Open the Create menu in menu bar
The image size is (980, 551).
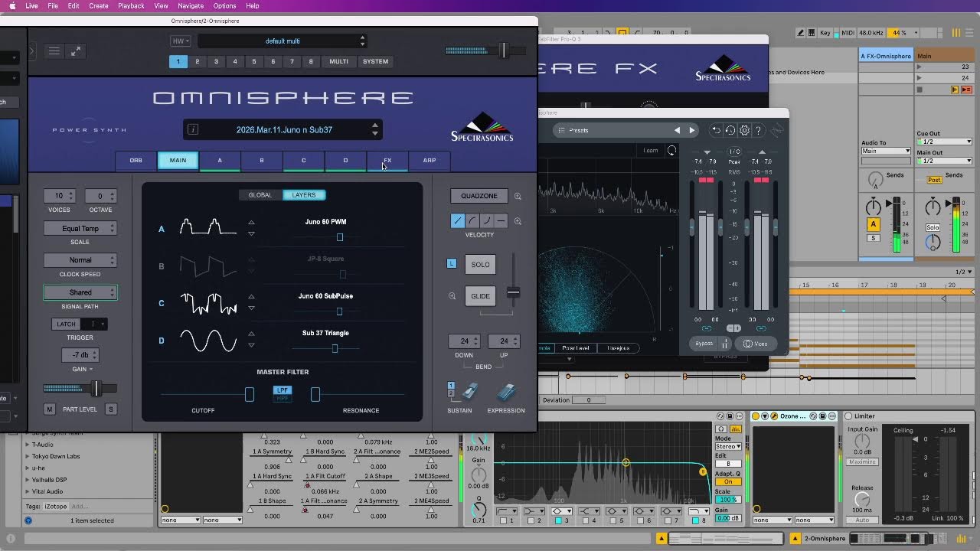[99, 6]
